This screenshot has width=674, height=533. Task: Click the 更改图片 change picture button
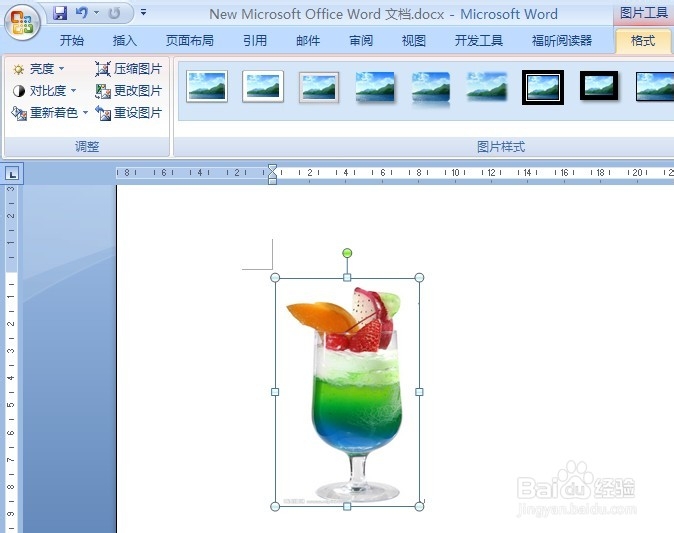pyautogui.click(x=129, y=91)
